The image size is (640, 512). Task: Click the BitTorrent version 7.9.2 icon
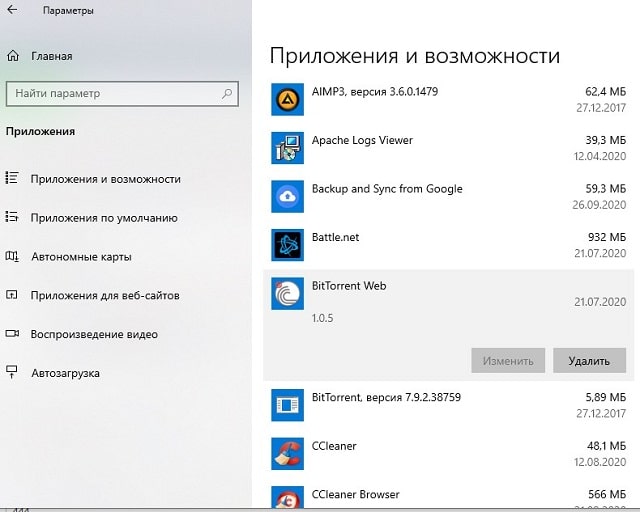287,405
